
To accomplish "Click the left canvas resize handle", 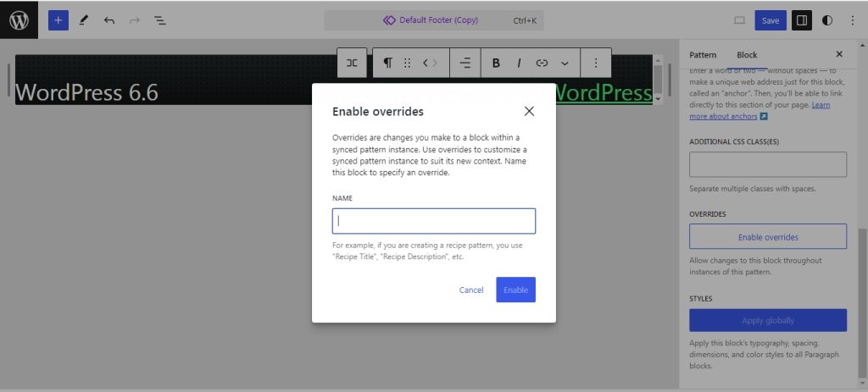I will coord(8,80).
